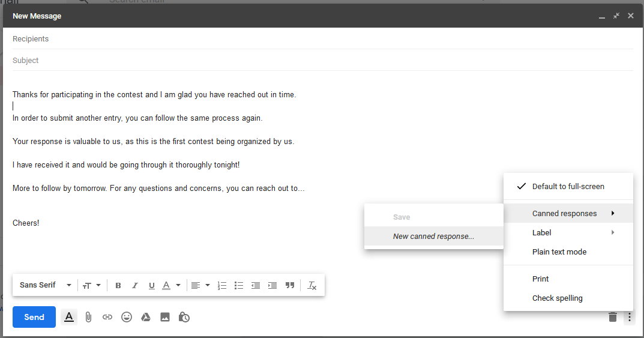Open the Sans Serif font dropdown

click(46, 285)
